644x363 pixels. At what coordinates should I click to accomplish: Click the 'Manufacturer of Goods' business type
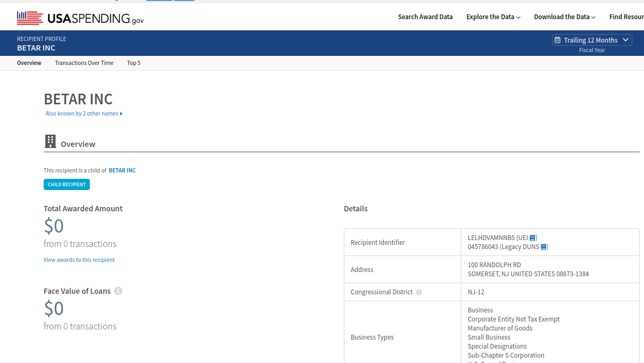500,328
